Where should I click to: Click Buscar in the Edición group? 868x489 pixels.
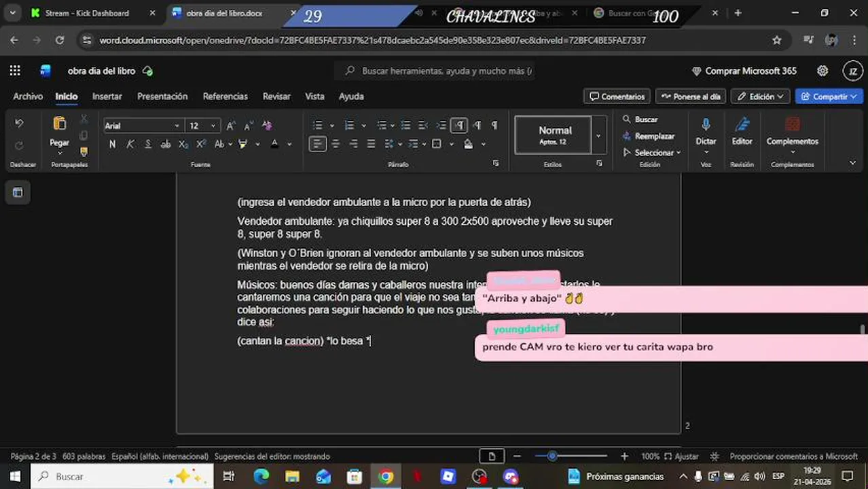click(640, 120)
